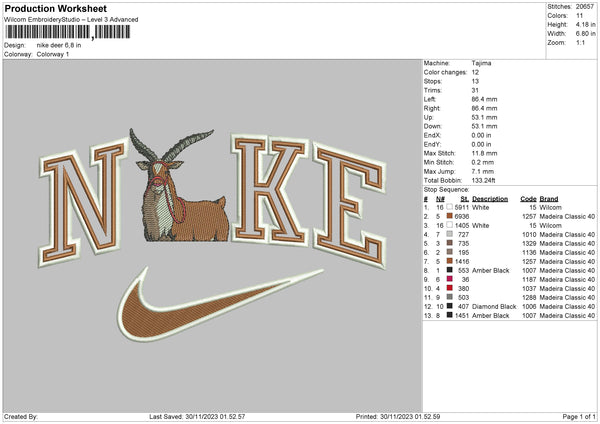Click the Stops value 13
Screen dimensions: 600x424
[475, 81]
